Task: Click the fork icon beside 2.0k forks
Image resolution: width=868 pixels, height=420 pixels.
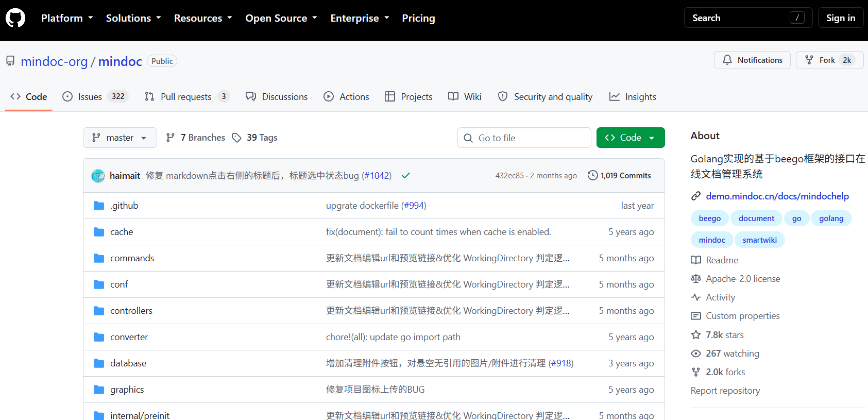Action: pyautogui.click(x=696, y=372)
